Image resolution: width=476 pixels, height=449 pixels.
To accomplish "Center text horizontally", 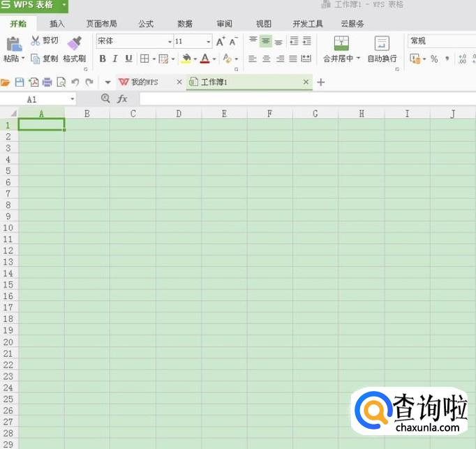I will click(x=266, y=59).
